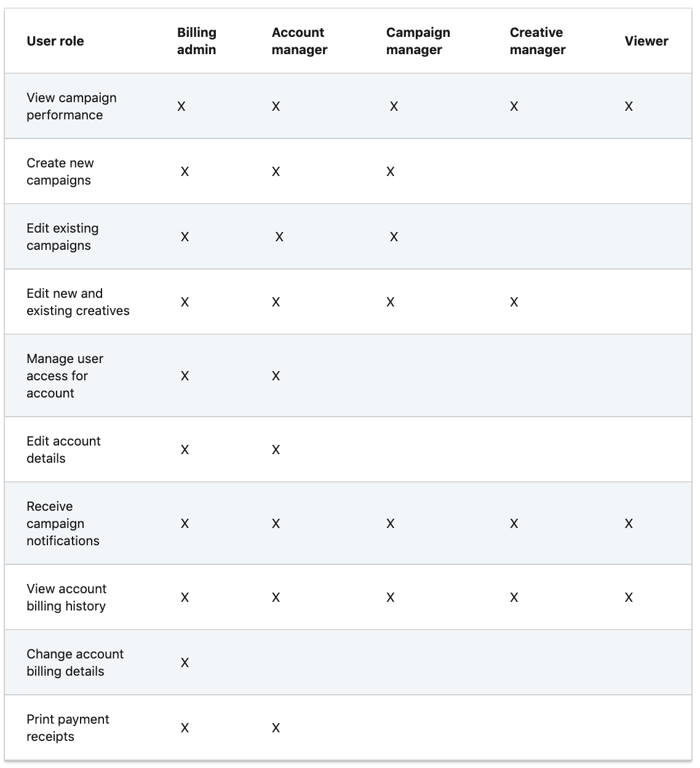This screenshot has height=768, width=700.
Task: Select the Print payment receipts row label
Action: (68, 728)
